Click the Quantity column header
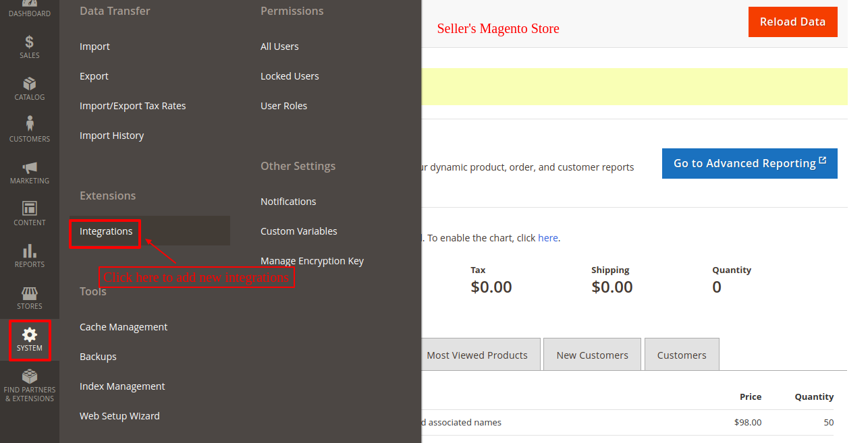Image resolution: width=868 pixels, height=443 pixels. pyautogui.click(x=814, y=396)
